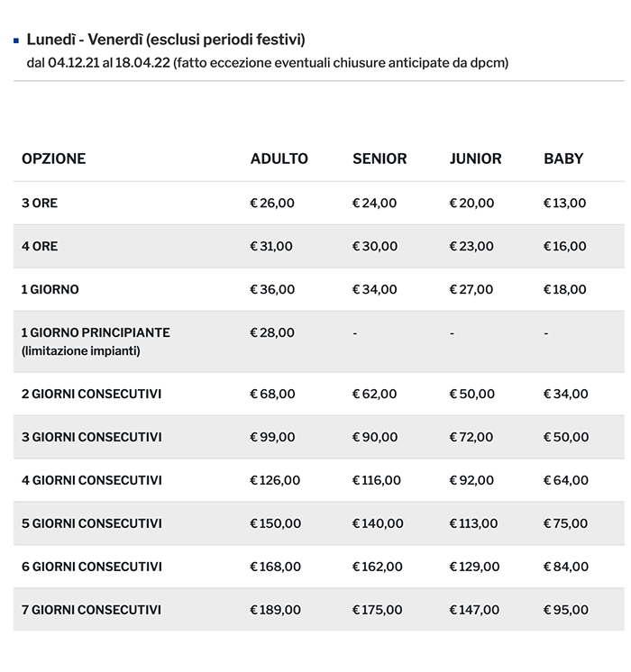The image size is (631, 672).
Task: Click the blue bullet beside Lunedì - Venerdì
Action: [17, 41]
